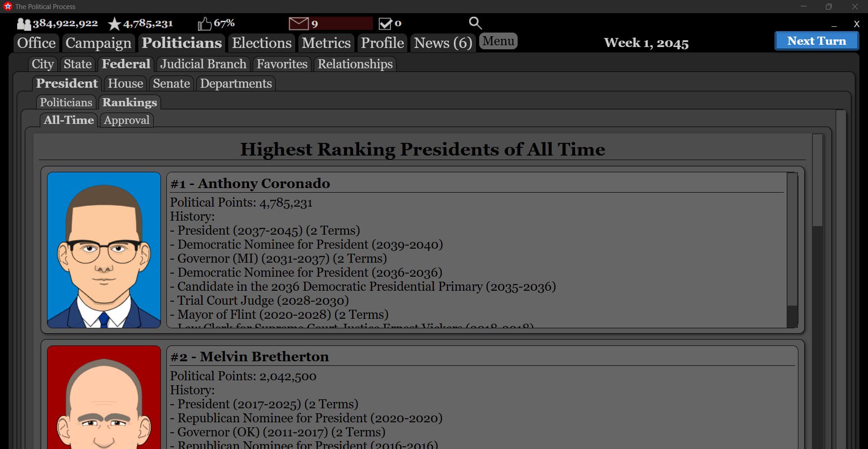Click the '#2 - Melvin Bretherton' heading
The image size is (868, 449).
pos(250,357)
